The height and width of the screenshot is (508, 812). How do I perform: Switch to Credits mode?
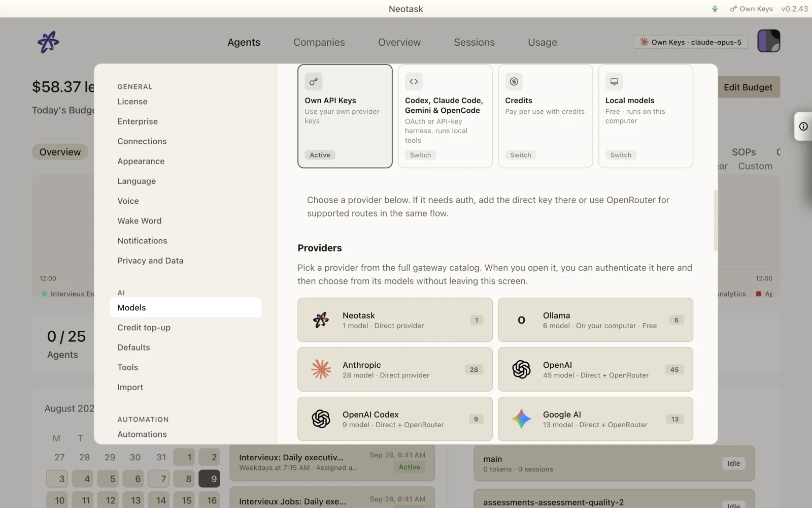(520, 155)
